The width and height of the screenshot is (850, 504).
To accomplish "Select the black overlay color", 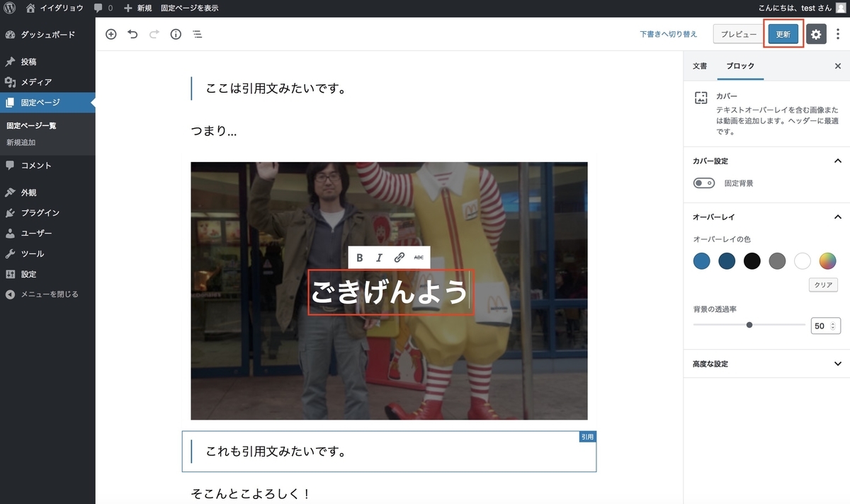I will tap(752, 260).
